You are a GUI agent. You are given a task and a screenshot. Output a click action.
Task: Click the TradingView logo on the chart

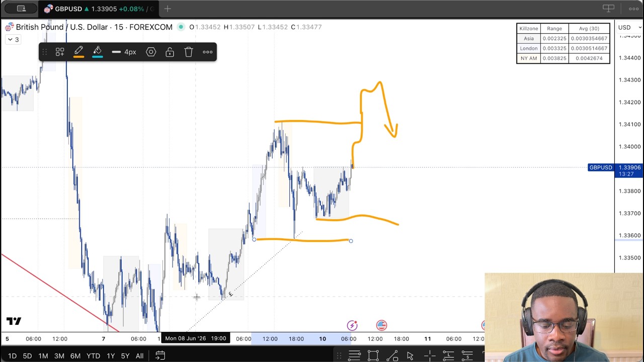[x=14, y=321]
